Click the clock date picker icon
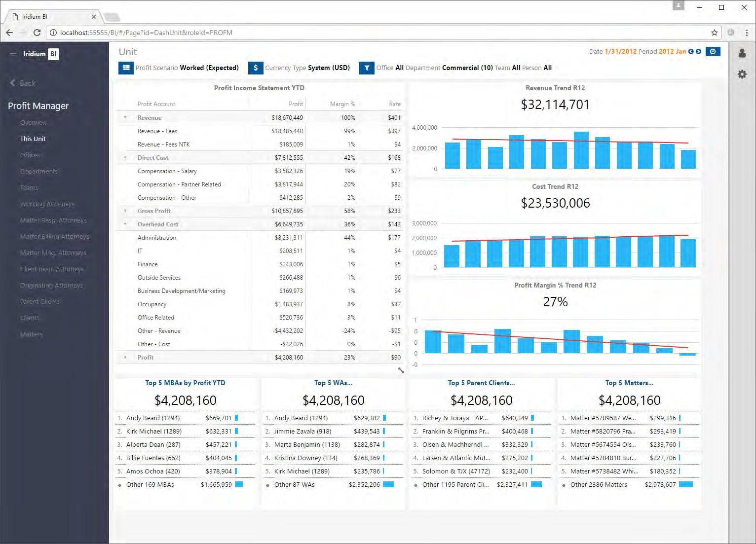This screenshot has height=544, width=756. [x=713, y=51]
